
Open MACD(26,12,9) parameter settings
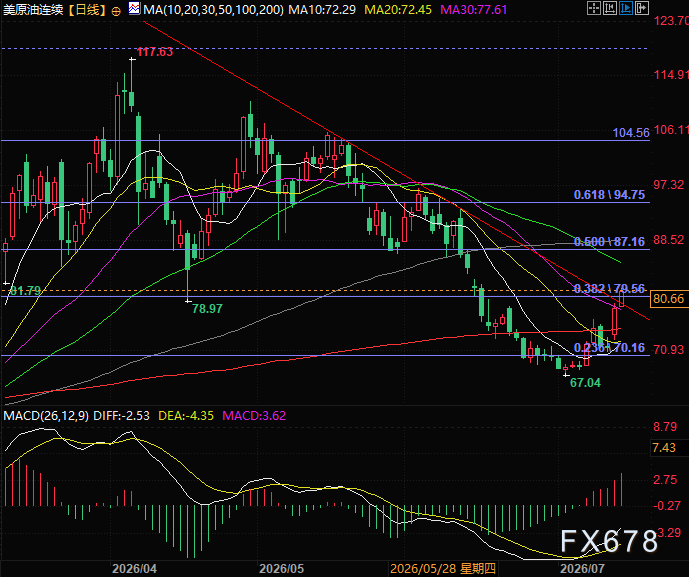(x=46, y=416)
